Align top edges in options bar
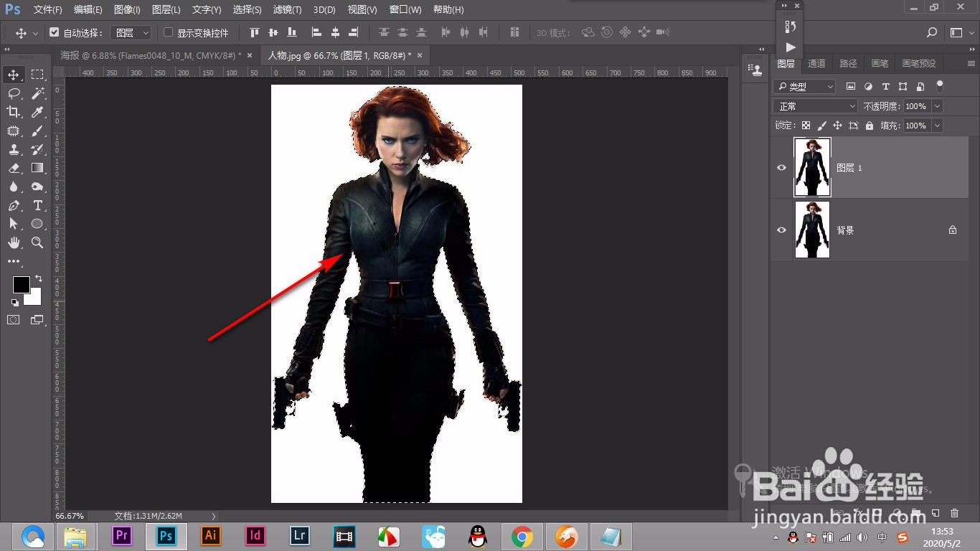 (x=254, y=32)
